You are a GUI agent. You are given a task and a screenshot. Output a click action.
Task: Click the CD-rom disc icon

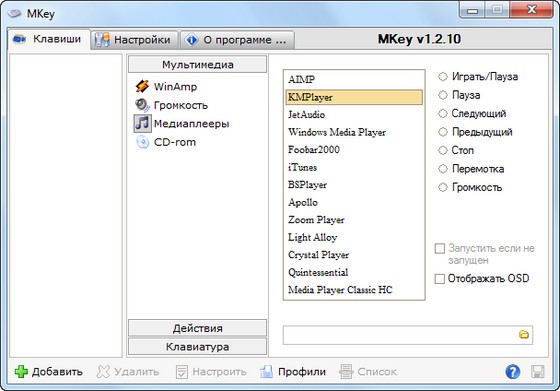142,142
